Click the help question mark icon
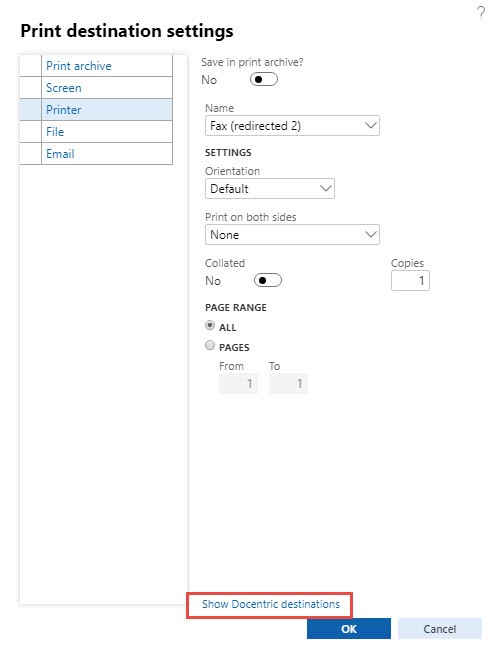This screenshot has height=661, width=495. click(x=481, y=13)
